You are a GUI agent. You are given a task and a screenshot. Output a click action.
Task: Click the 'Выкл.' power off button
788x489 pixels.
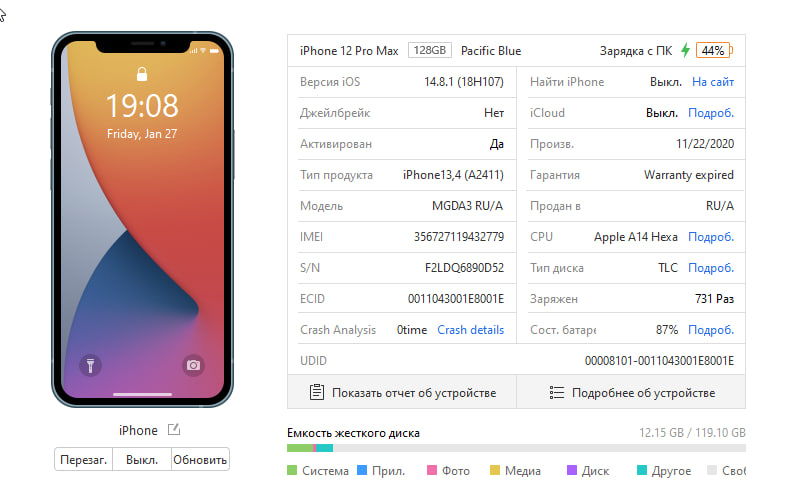pyautogui.click(x=142, y=459)
